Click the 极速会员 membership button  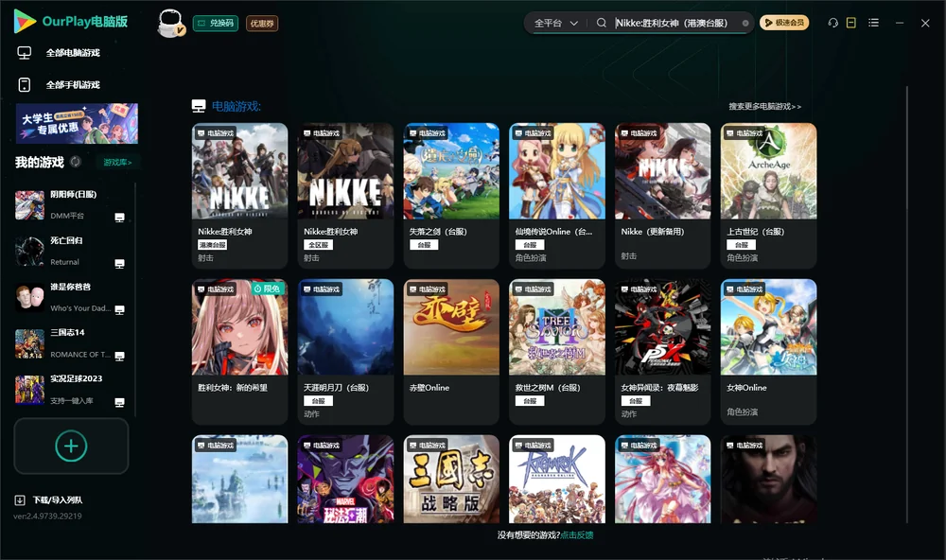pyautogui.click(x=784, y=23)
